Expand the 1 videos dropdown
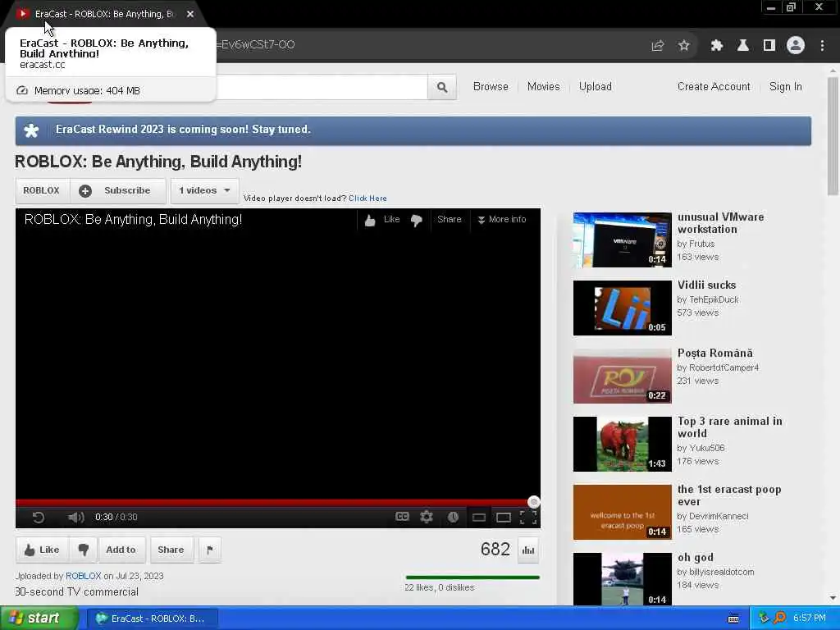The height and width of the screenshot is (630, 840). (x=204, y=190)
